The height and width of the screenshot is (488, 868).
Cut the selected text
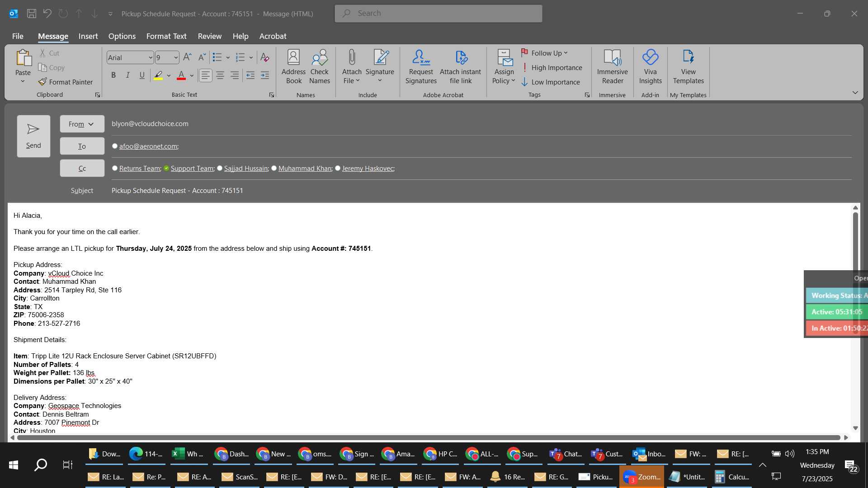[x=49, y=53]
